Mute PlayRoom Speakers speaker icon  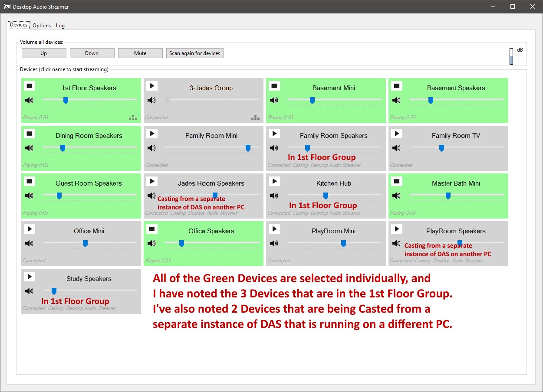pos(396,243)
